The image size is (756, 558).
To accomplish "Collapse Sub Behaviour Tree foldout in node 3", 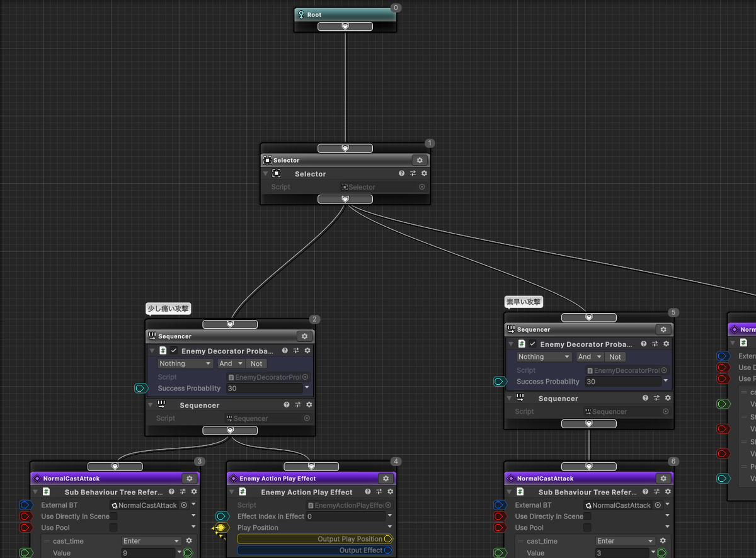I will (x=35, y=492).
